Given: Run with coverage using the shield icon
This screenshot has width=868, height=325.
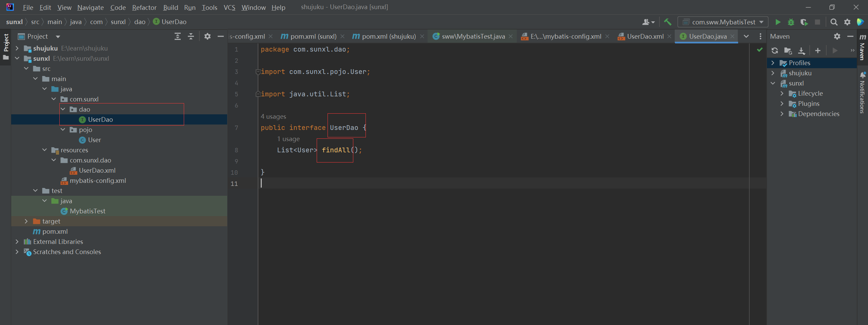Looking at the screenshot, I should [804, 22].
